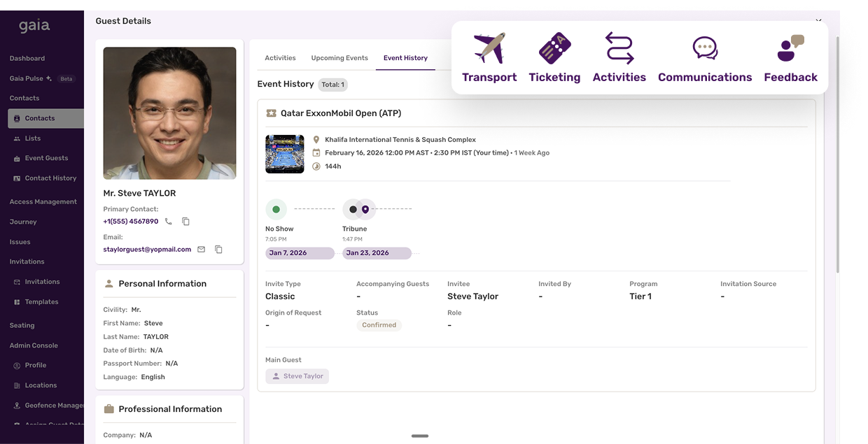Viewport: 868px width, 444px height.
Task: Expand the Access Management section
Action: tap(42, 201)
